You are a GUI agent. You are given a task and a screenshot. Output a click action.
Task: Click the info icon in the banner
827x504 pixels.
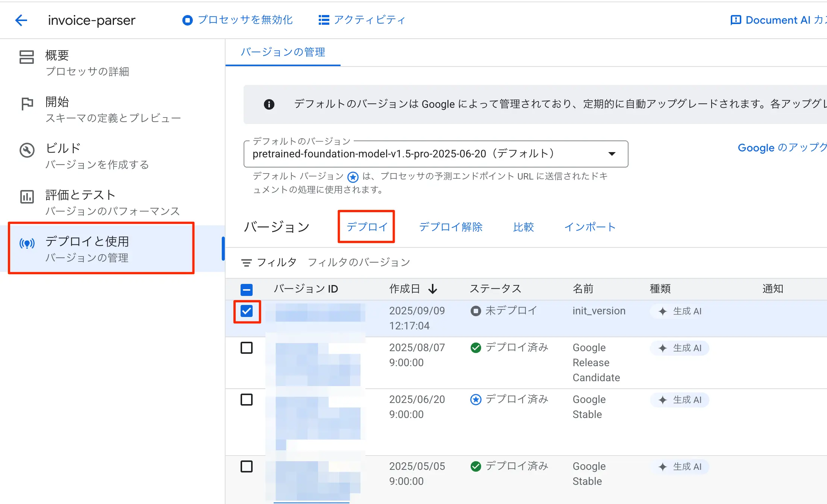269,104
